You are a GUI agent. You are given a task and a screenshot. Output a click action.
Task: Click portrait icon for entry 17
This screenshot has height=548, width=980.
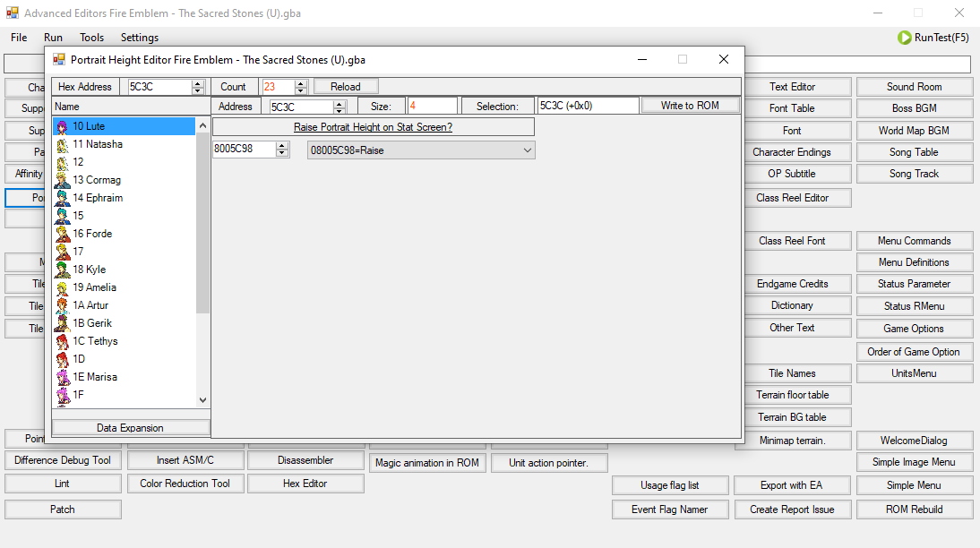62,252
